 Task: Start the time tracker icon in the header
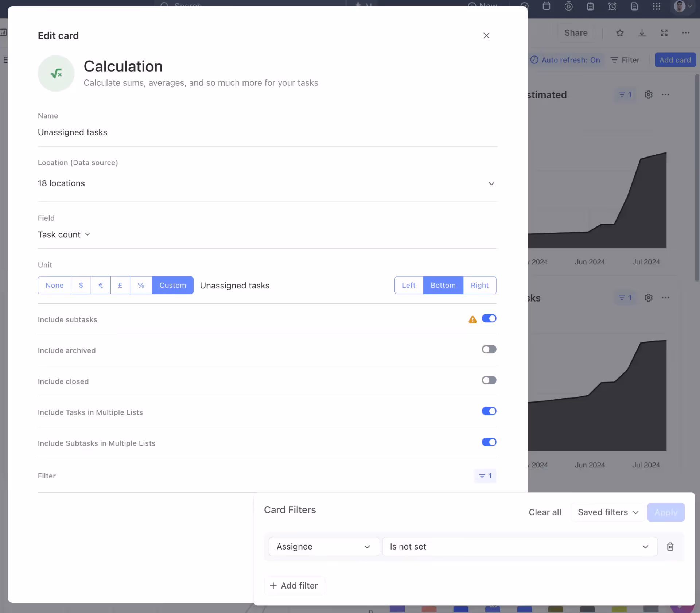coord(568,6)
